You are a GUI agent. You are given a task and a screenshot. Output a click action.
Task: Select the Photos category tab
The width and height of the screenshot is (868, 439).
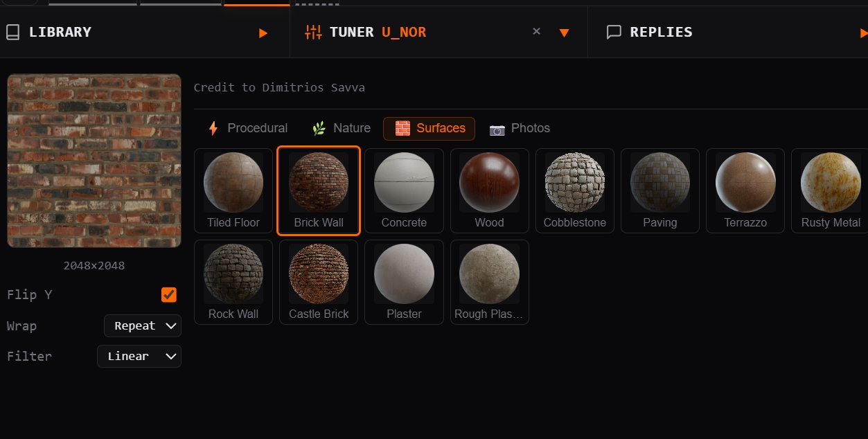[x=520, y=128]
